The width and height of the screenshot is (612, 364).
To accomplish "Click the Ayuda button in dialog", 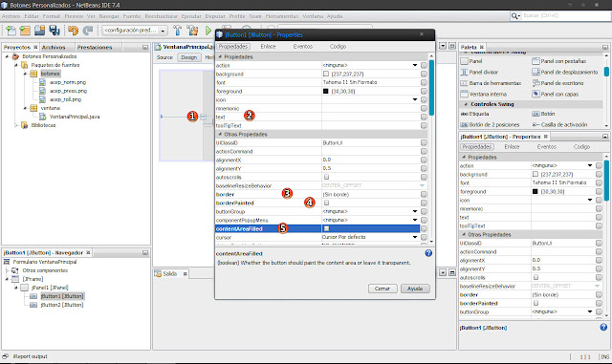I will coord(415,289).
